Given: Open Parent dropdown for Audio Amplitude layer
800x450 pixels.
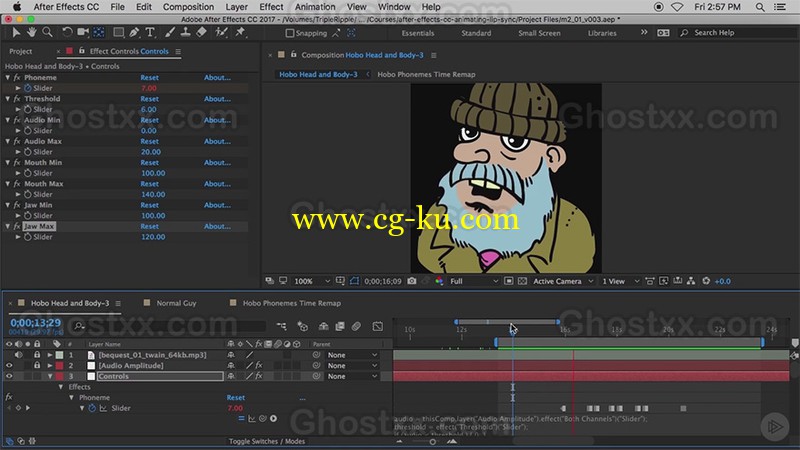Looking at the screenshot, I should tap(353, 365).
